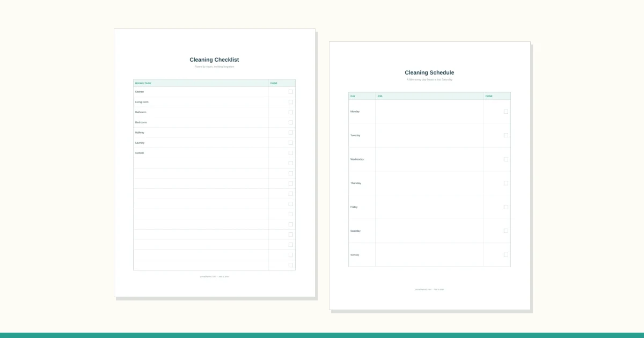Tick the Friday checkbox
The width and height of the screenshot is (644, 338).
(506, 207)
